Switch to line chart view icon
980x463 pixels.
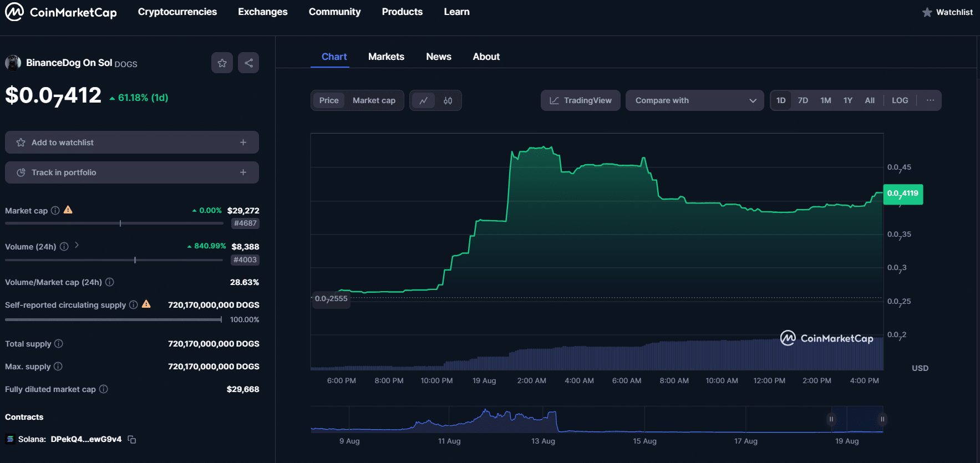coord(424,100)
